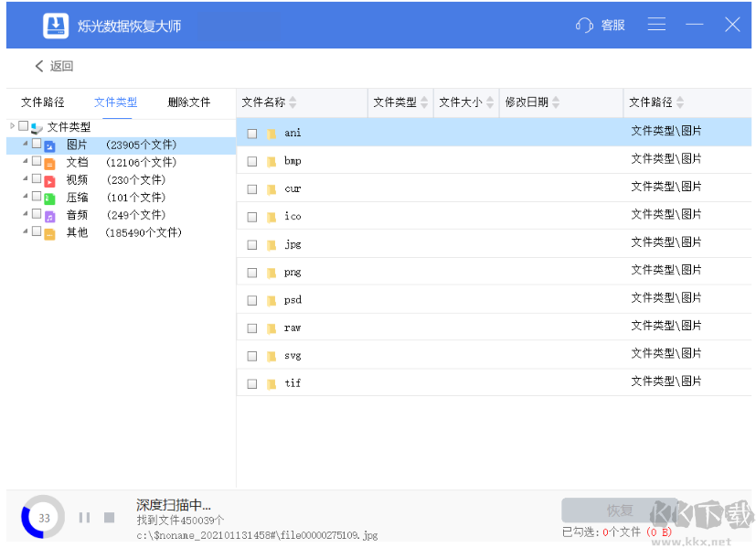Open the hamburger menu in the title bar
This screenshot has width=756, height=548.
pos(656,25)
